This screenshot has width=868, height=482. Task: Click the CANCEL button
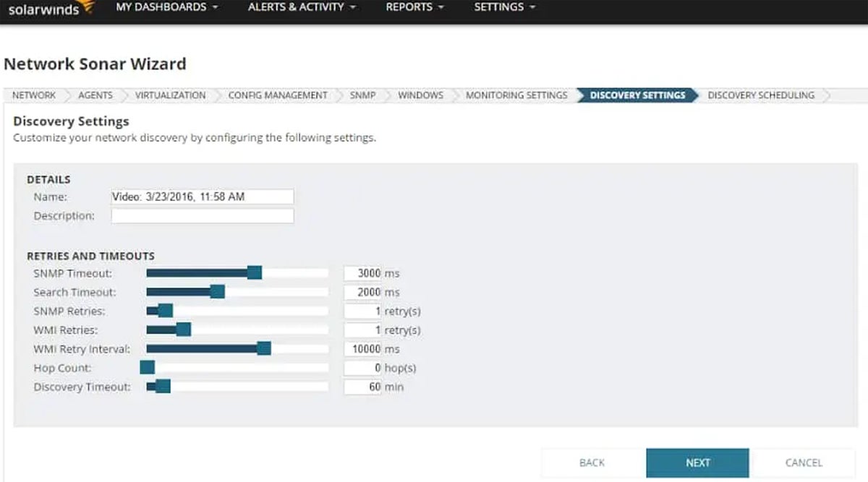click(804, 462)
